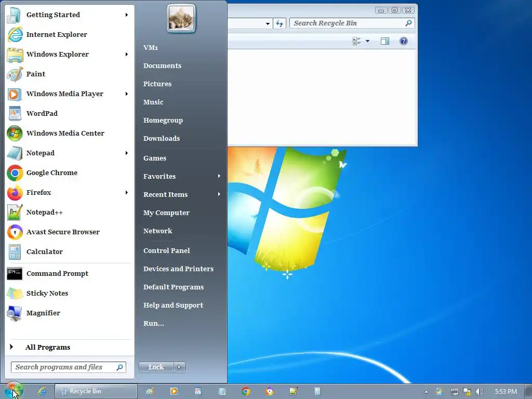
Task: Click Calculator icon on taskbar
Action: pos(317,391)
